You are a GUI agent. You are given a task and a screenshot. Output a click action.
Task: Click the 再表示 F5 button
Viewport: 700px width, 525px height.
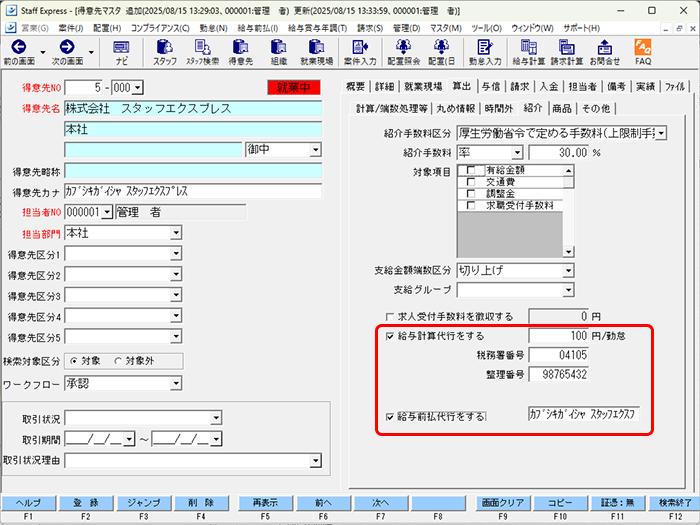click(x=266, y=503)
